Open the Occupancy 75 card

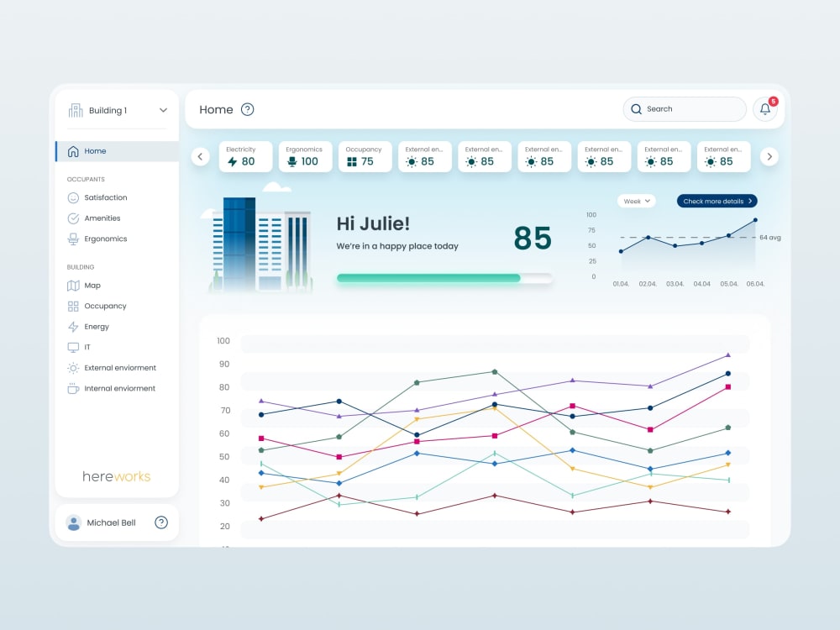pos(365,156)
